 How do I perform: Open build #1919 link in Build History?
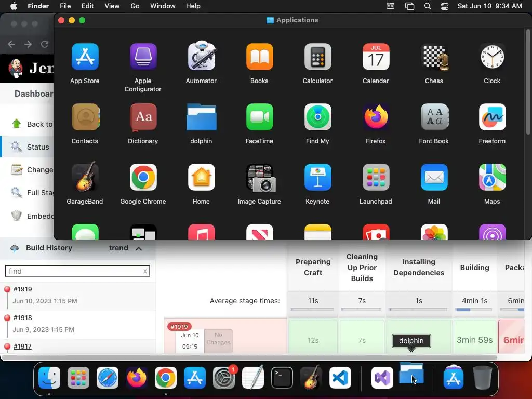point(23,289)
